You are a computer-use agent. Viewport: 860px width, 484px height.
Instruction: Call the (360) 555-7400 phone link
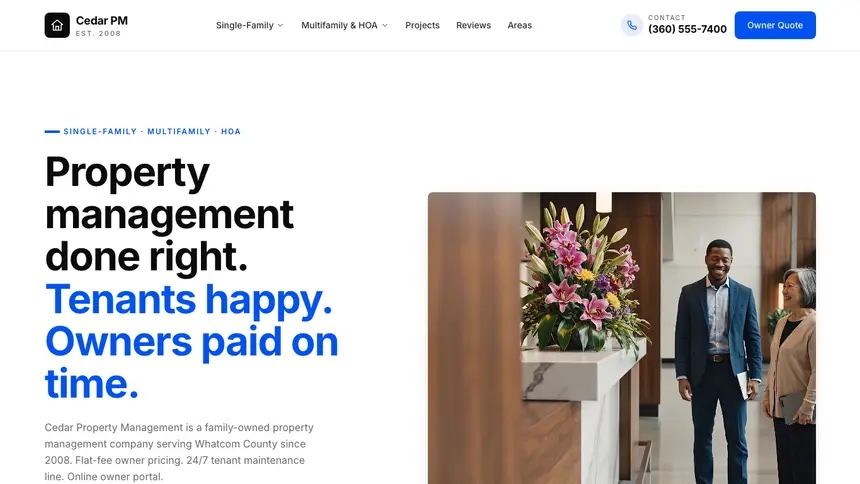click(687, 29)
